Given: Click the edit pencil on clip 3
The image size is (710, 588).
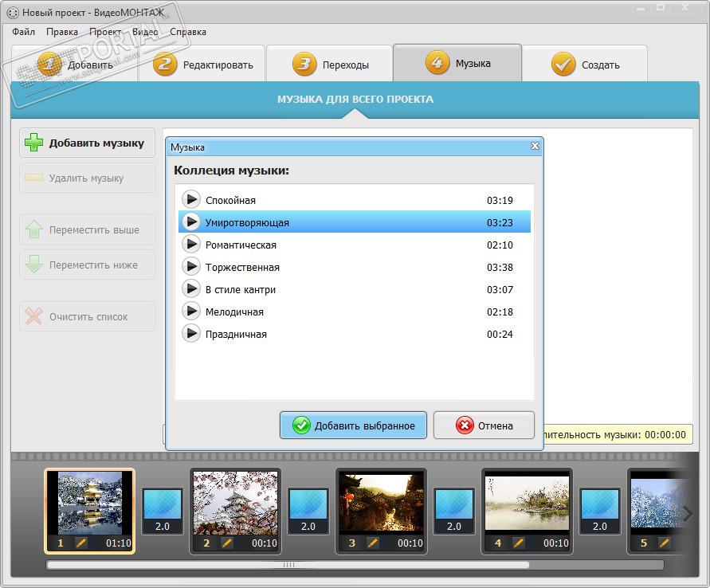Looking at the screenshot, I should tap(373, 543).
